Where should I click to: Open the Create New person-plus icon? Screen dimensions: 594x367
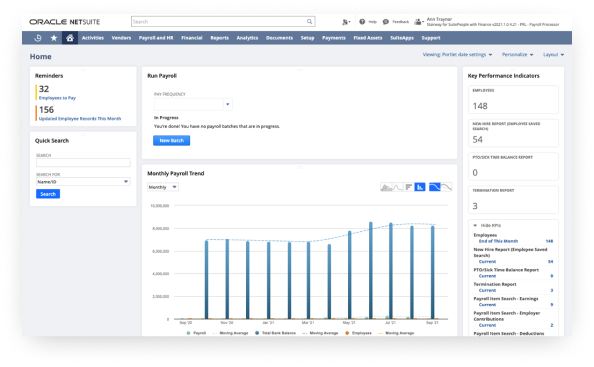tap(346, 22)
